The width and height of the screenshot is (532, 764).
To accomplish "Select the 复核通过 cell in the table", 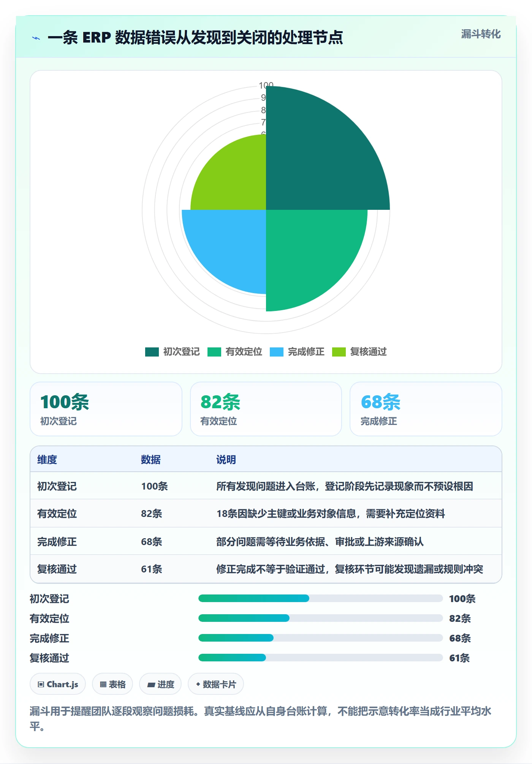I will 57,569.
